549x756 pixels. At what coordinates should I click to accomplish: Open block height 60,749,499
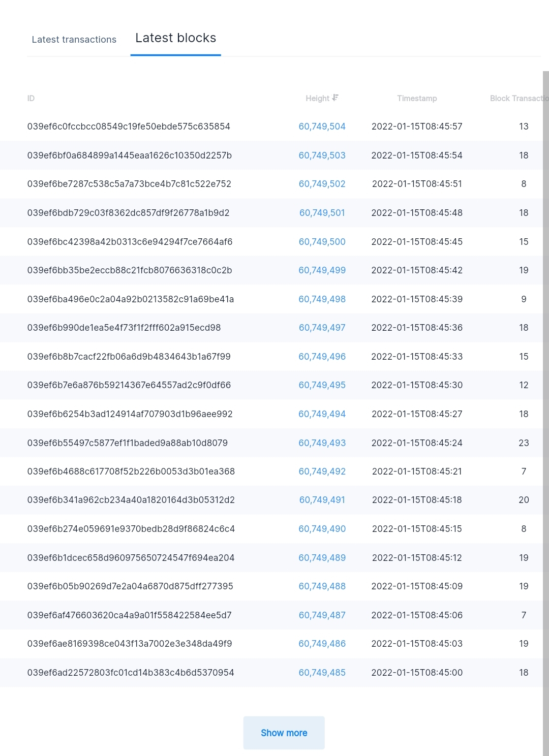pyautogui.click(x=322, y=270)
